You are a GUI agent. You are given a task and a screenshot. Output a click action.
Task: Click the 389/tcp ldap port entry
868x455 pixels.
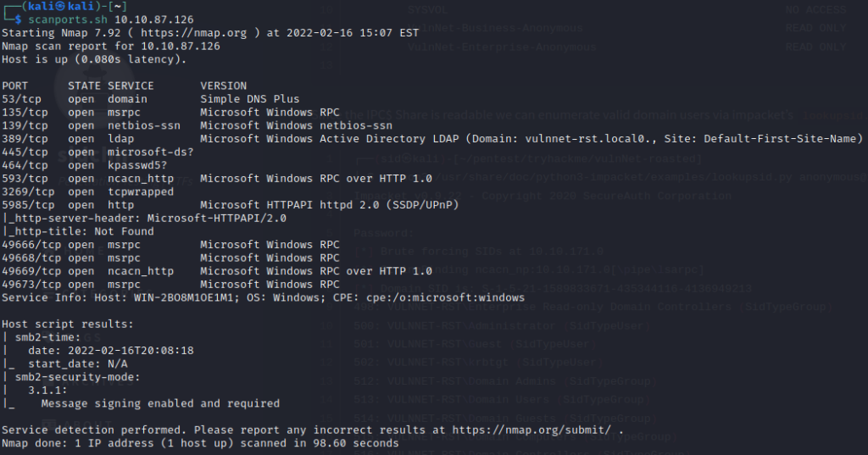[x=21, y=139]
